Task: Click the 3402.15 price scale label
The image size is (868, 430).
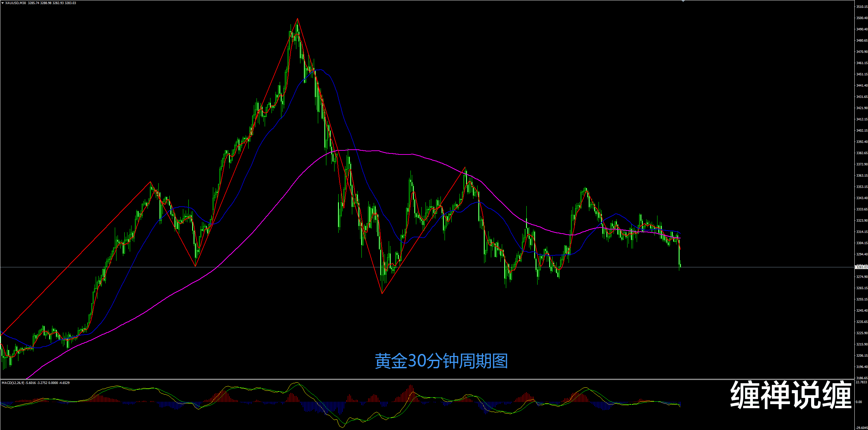Action: click(x=862, y=130)
